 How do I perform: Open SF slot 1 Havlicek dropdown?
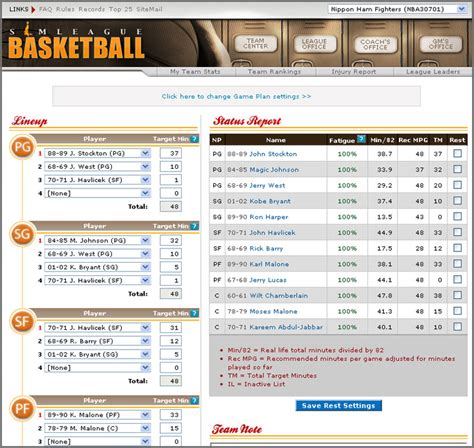[x=97, y=328]
